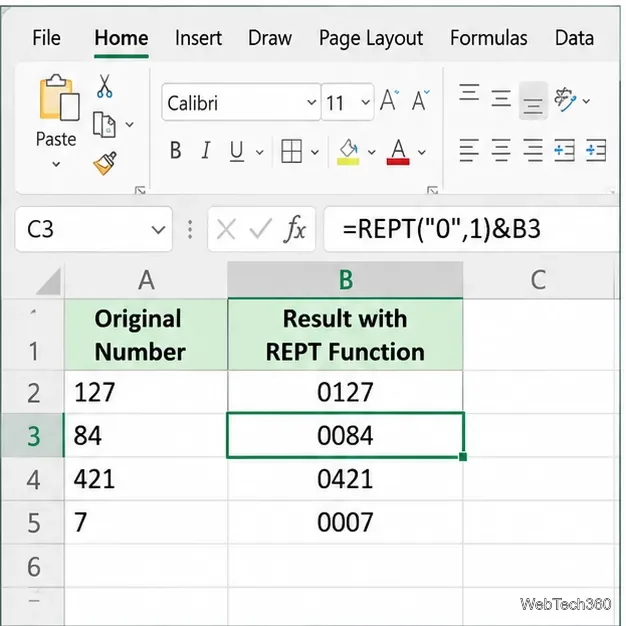
Task: Click the Cut scissors icon
Action: 105,86
